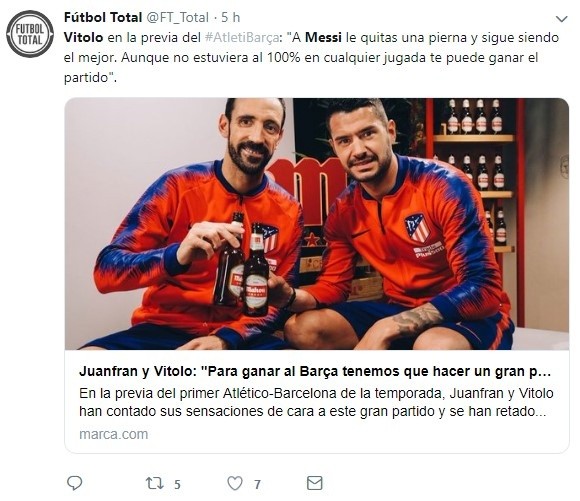Viewport: 580px width, 501px height.
Task: Click the marca.com source link
Action: point(114,434)
